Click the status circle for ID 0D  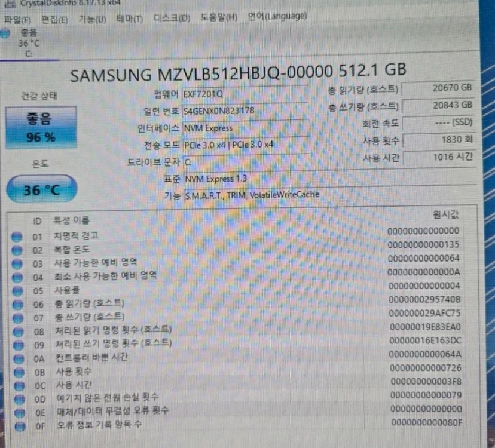click(x=20, y=400)
